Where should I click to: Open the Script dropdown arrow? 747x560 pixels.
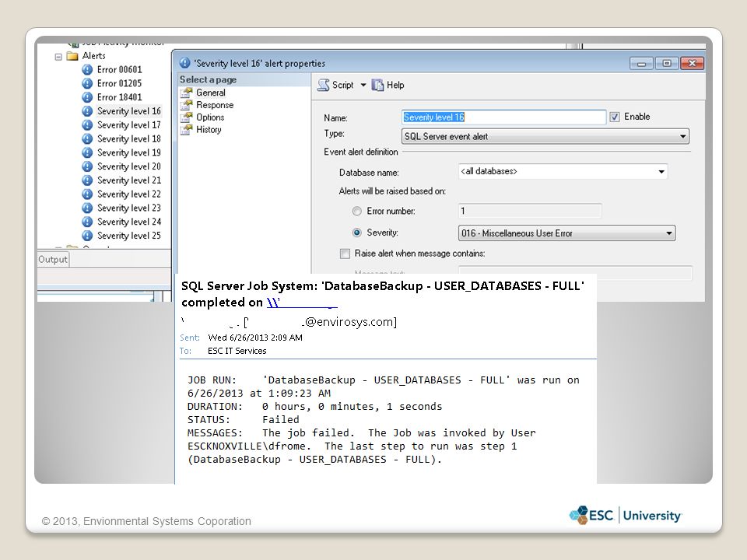click(x=363, y=86)
